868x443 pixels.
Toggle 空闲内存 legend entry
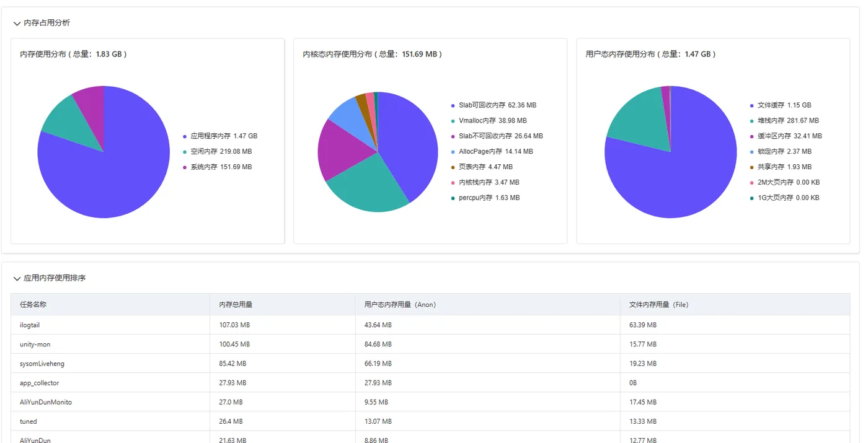coord(217,151)
